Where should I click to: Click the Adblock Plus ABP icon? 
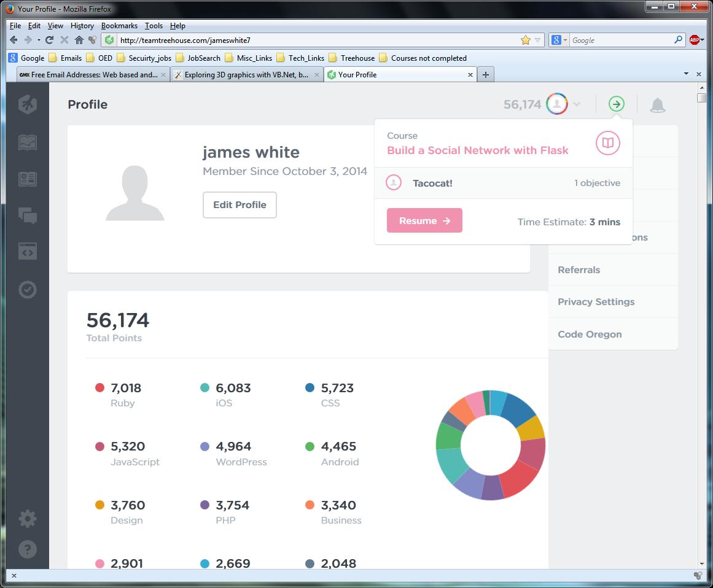click(x=695, y=40)
